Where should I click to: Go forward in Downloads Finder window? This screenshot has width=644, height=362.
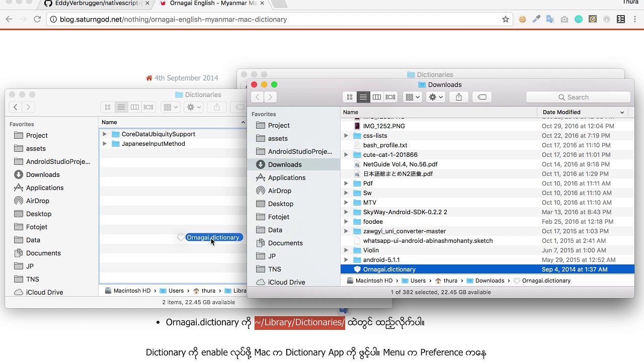click(271, 97)
